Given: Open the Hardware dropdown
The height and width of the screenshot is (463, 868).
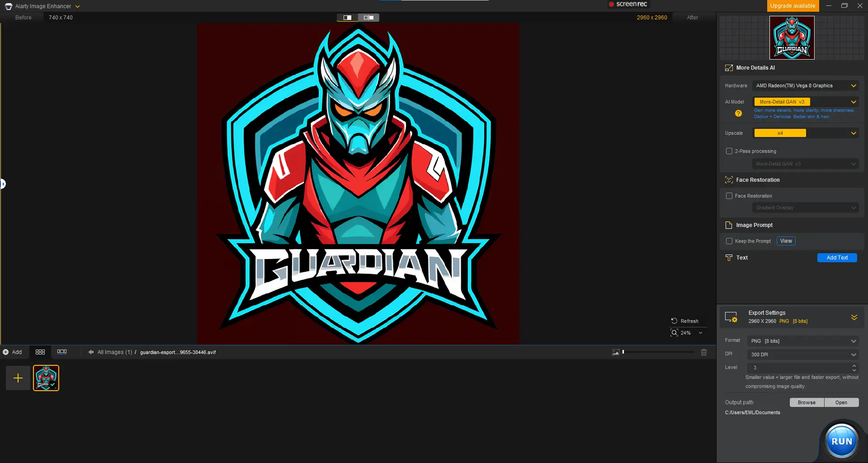Looking at the screenshot, I should click(x=806, y=85).
